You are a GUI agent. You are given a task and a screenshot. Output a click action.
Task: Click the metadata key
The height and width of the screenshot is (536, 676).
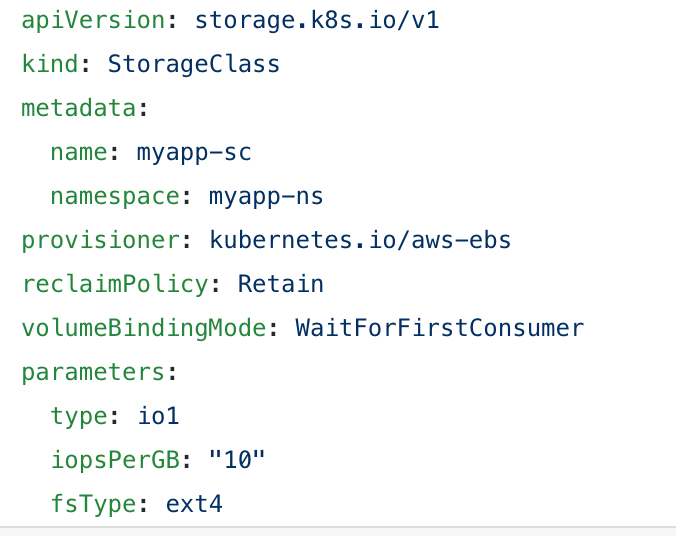(79, 108)
